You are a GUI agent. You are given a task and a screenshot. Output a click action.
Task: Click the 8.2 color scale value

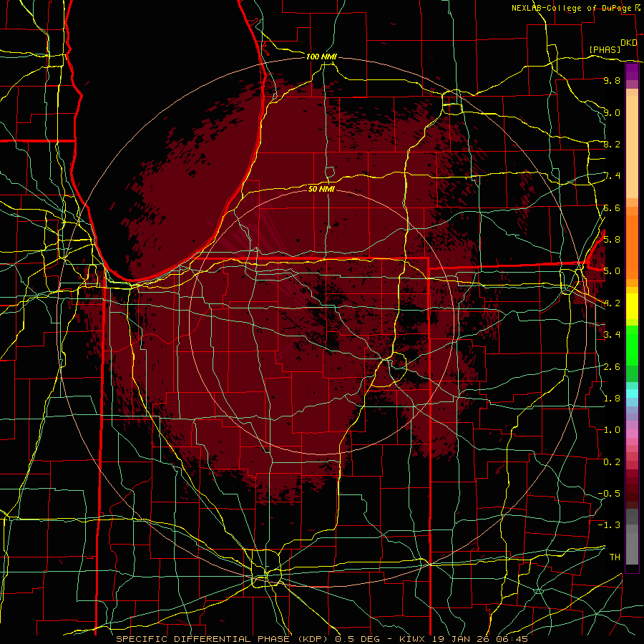612,144
